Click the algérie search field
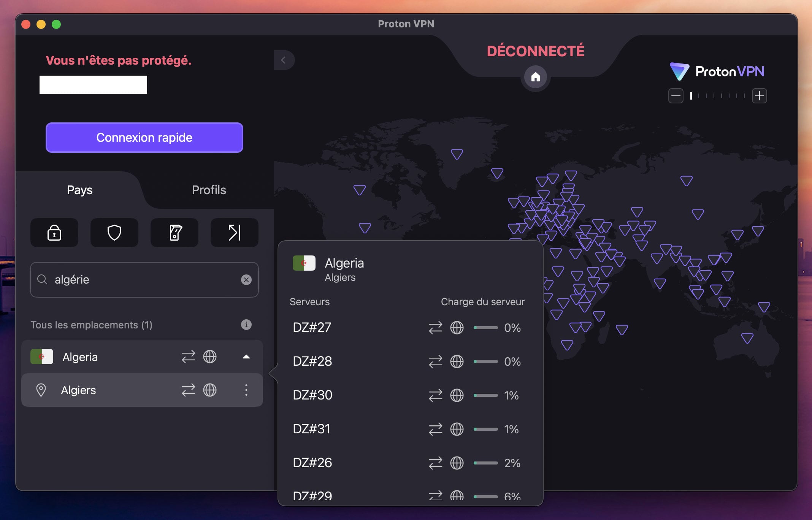 (x=144, y=280)
